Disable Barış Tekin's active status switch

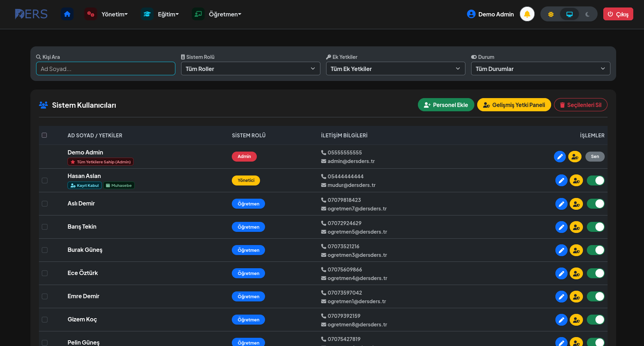click(595, 227)
